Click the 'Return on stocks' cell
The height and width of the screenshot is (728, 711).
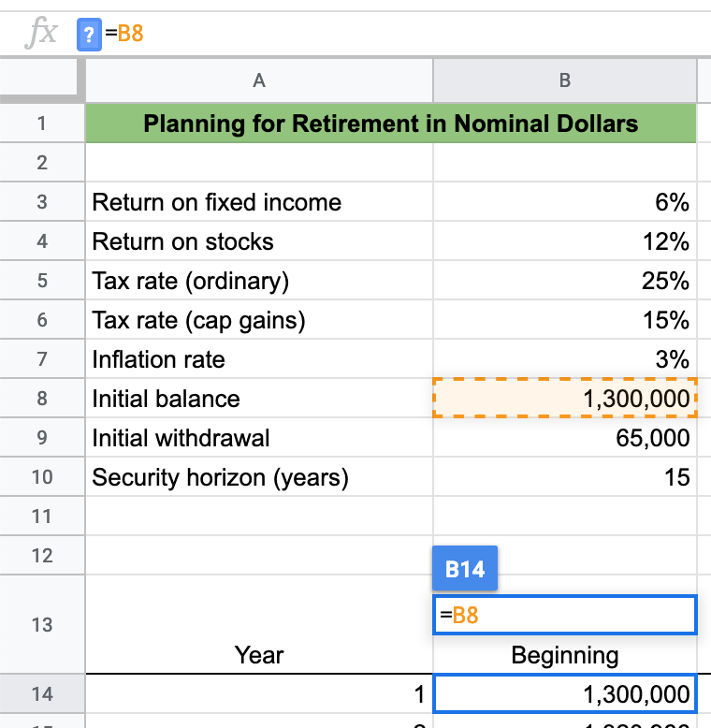coord(259,241)
